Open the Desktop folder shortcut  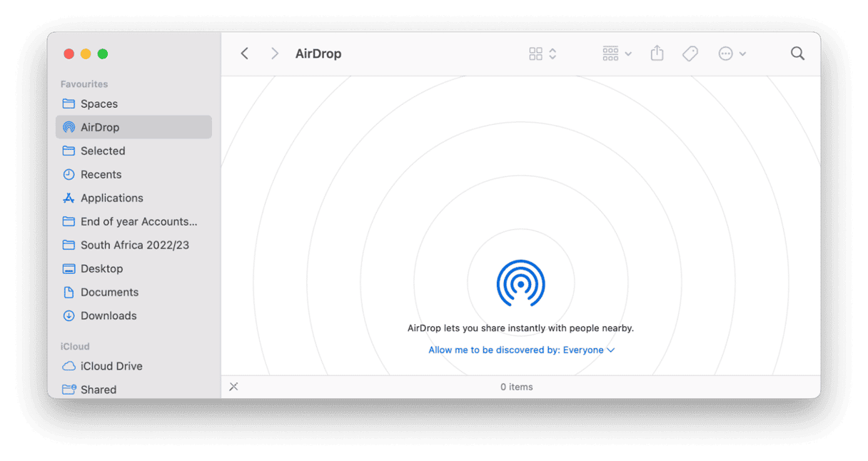(102, 268)
